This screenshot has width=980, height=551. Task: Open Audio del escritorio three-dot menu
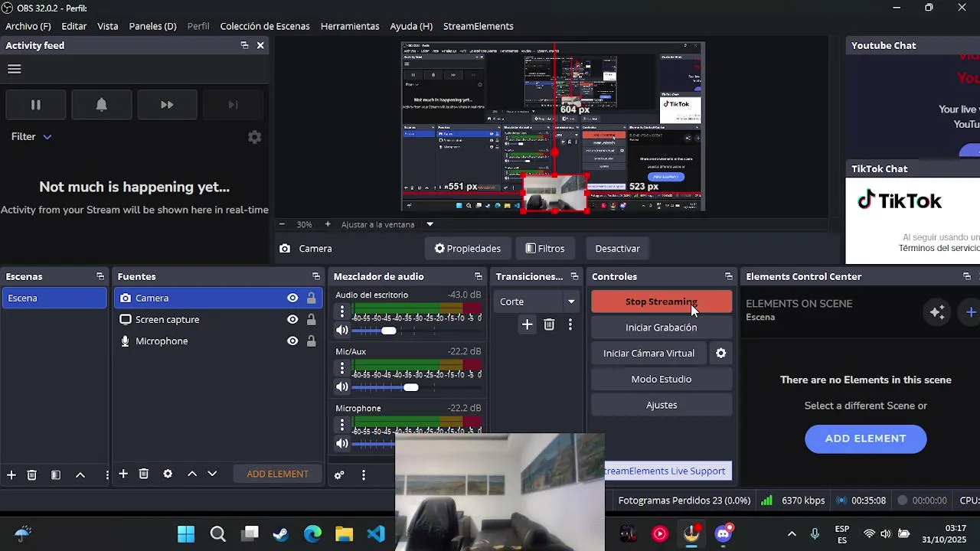tap(341, 312)
